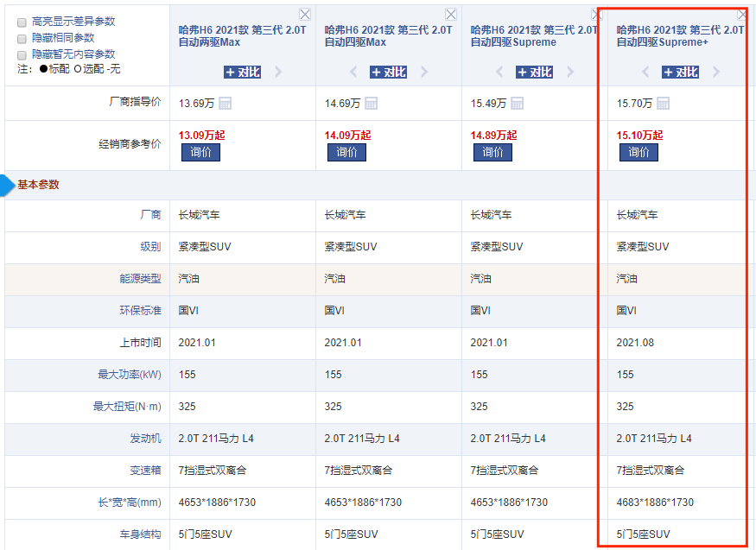This screenshot has width=756, height=550.
Task: Select 7挡湿式双离合 in 自动四驱Supreme+ column
Action: pyautogui.click(x=651, y=470)
